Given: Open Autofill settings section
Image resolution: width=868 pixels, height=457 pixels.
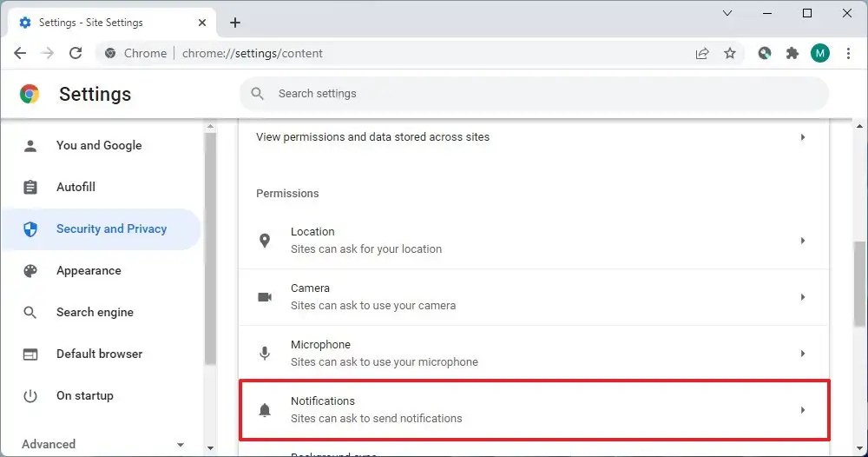Looking at the screenshot, I should coord(102,188).
